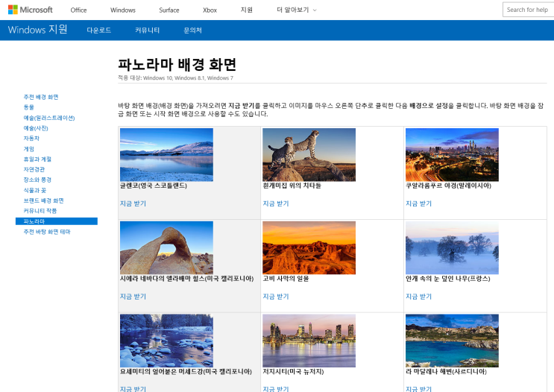Open 지원 in top navigation
Viewport: 554px width, 392px height.
247,10
